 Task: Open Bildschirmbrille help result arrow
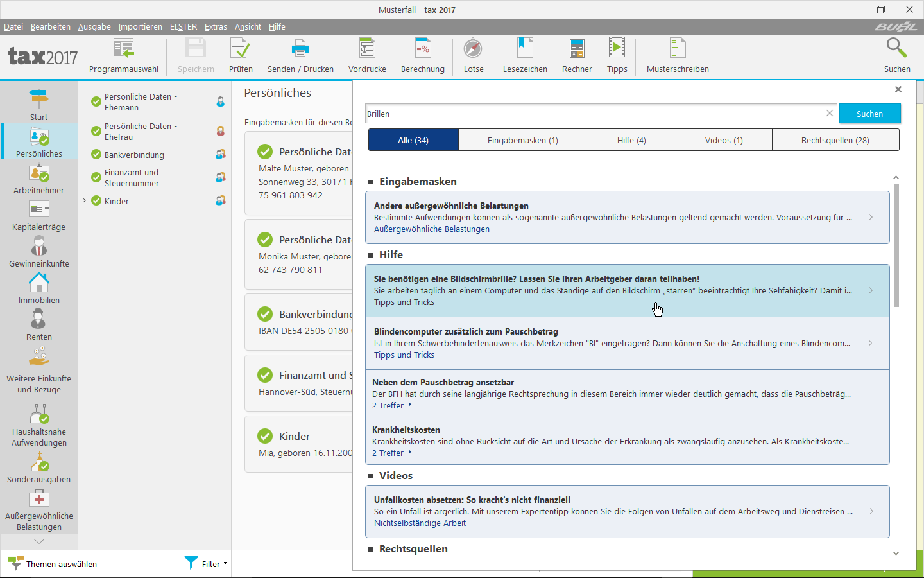point(871,290)
